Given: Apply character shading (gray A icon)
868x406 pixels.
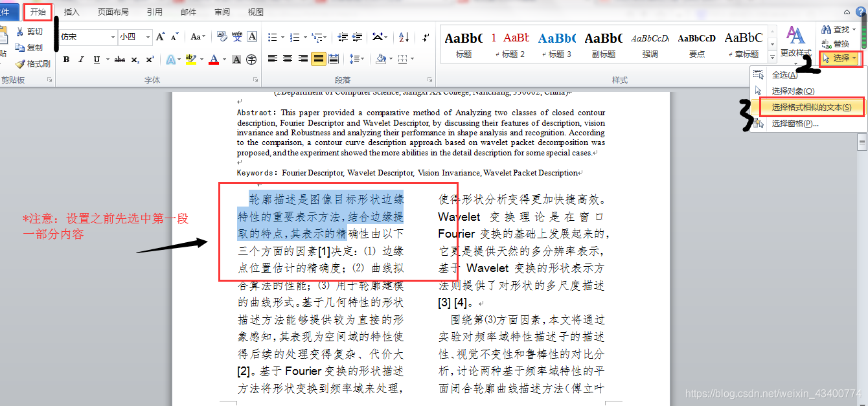Looking at the screenshot, I should [236, 60].
